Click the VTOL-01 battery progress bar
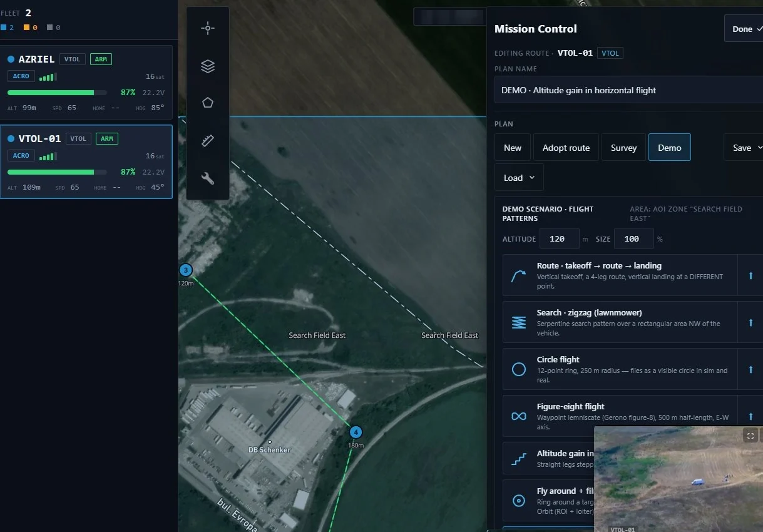The width and height of the screenshot is (763, 532). (x=57, y=172)
